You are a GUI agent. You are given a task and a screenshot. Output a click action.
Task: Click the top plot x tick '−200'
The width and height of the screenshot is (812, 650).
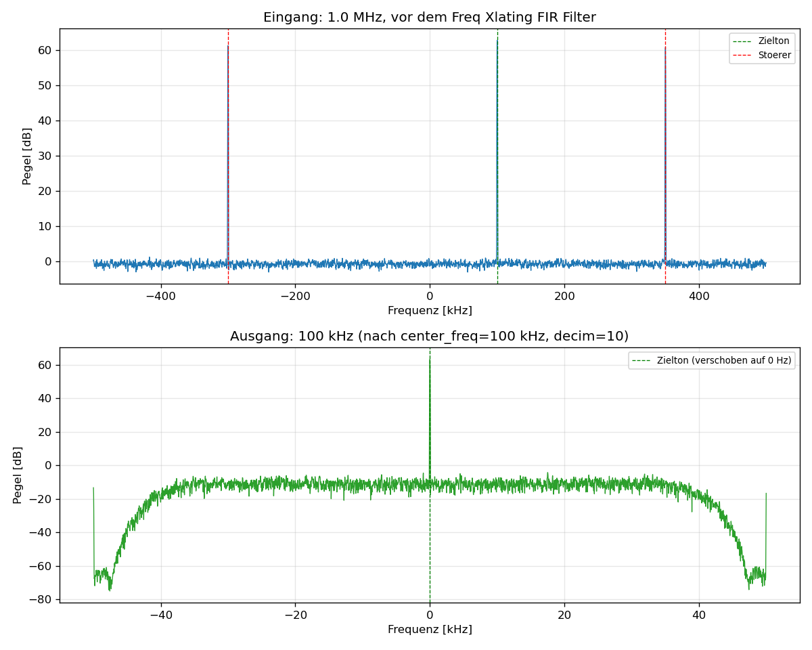tap(295, 296)
